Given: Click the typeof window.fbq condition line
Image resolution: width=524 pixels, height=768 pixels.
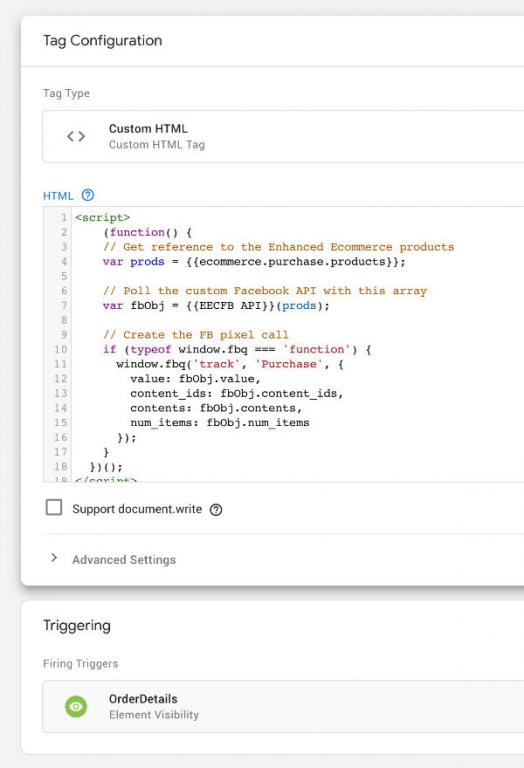Looking at the screenshot, I should point(237,349).
